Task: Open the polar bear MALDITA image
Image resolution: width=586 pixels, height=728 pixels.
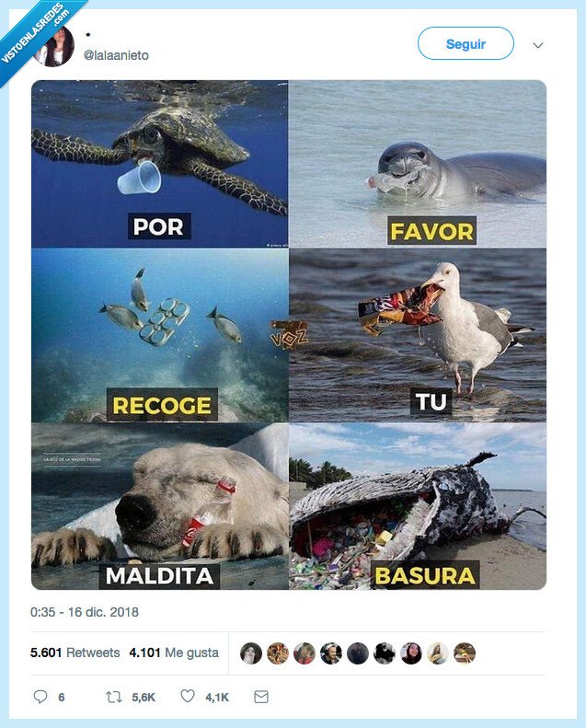Action: (159, 506)
